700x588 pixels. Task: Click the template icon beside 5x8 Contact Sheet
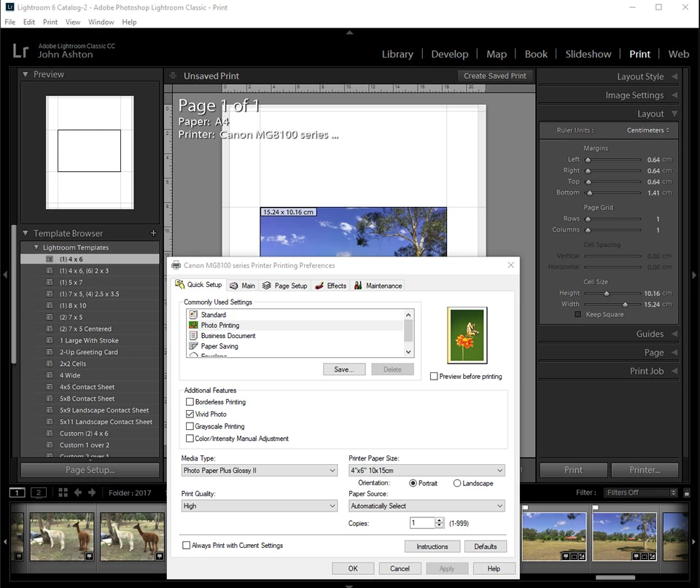(50, 399)
